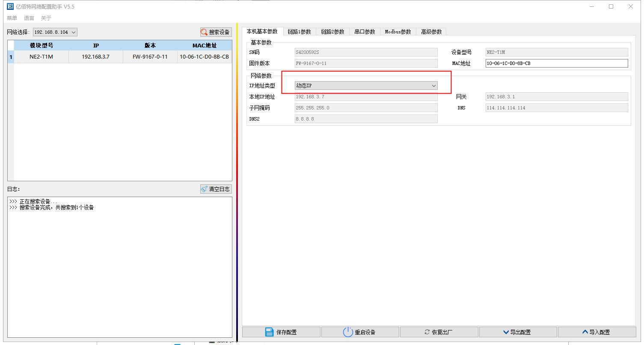Click the MAC地址 input field
Image resolution: width=644 pixels, height=345 pixels.
(556, 63)
